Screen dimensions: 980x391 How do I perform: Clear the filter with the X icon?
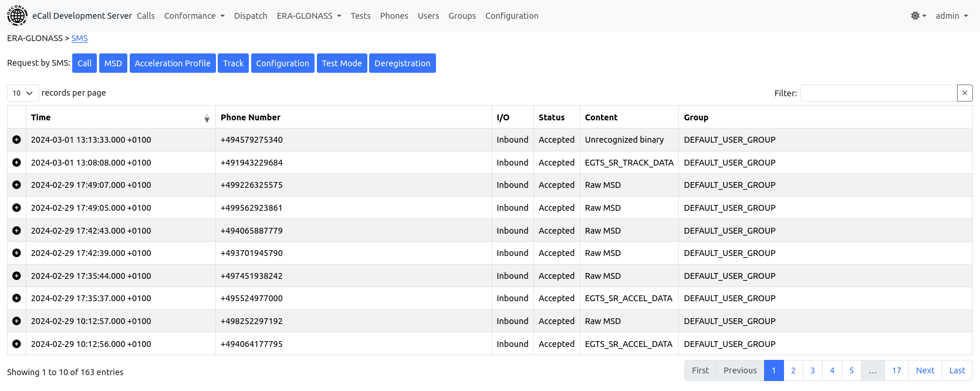[x=965, y=93]
